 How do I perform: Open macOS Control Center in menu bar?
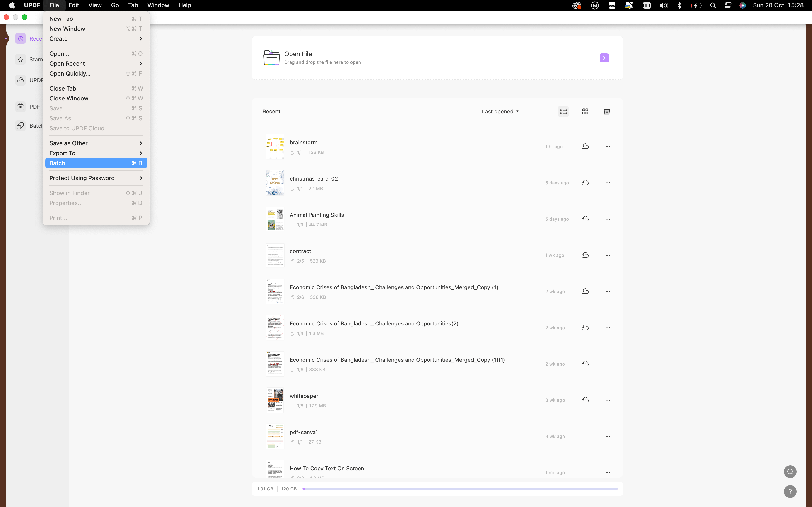click(728, 5)
